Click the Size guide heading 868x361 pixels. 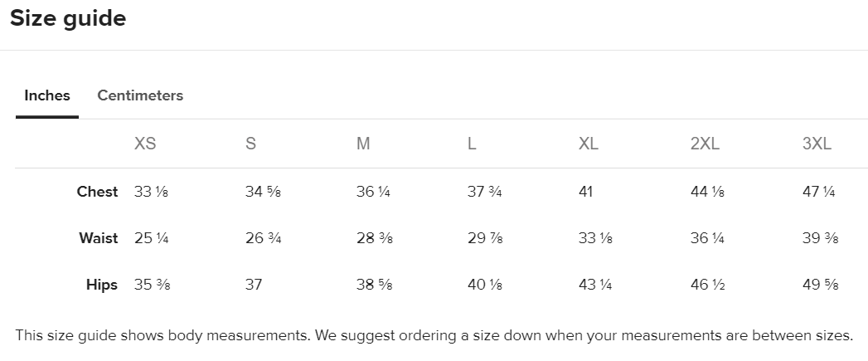68,18
